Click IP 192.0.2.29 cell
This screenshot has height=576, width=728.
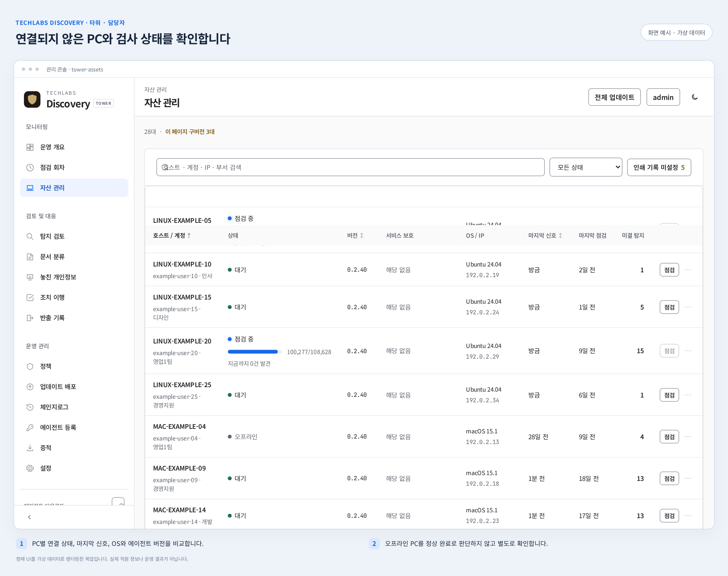(482, 356)
